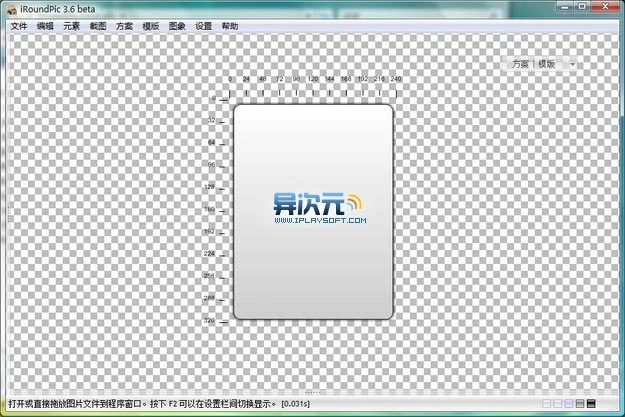Open the 帮助 menu
This screenshot has height=417, width=625.
coord(230,26)
